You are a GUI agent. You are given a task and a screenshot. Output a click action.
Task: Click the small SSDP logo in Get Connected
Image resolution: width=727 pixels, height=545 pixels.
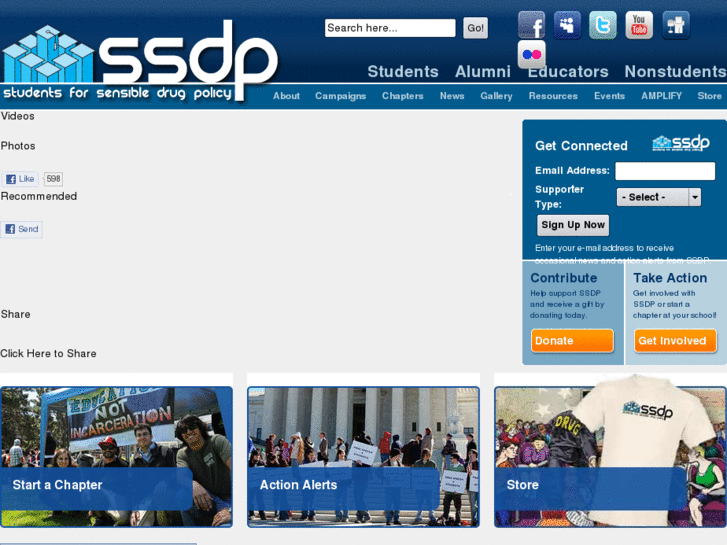point(681,143)
